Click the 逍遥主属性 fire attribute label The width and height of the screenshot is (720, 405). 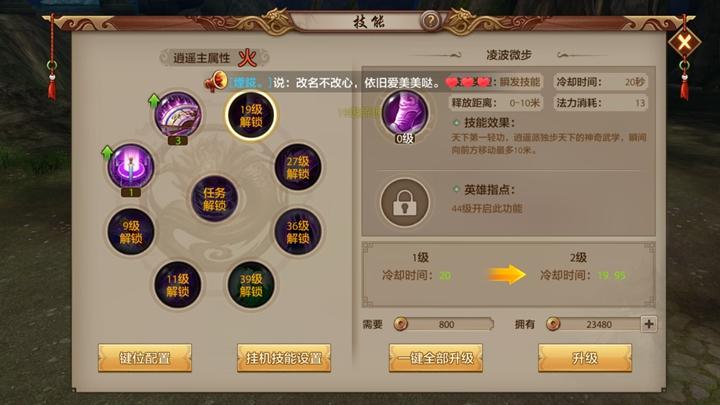(x=215, y=58)
